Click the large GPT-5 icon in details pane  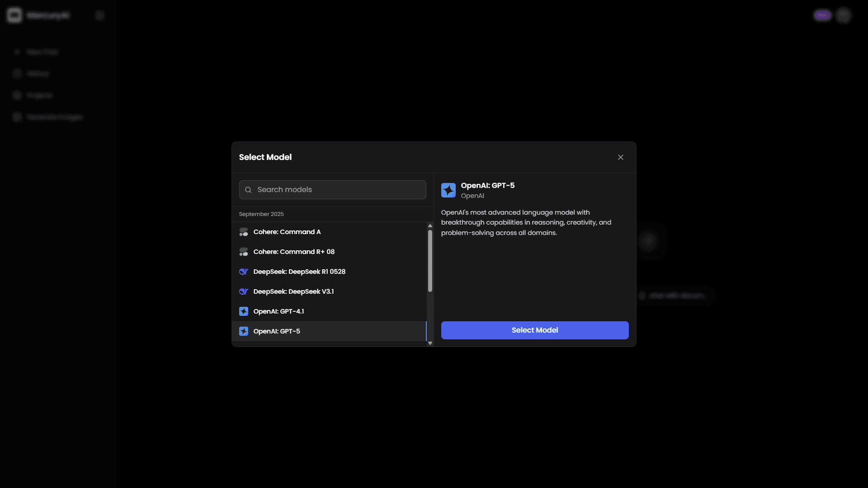click(x=448, y=190)
